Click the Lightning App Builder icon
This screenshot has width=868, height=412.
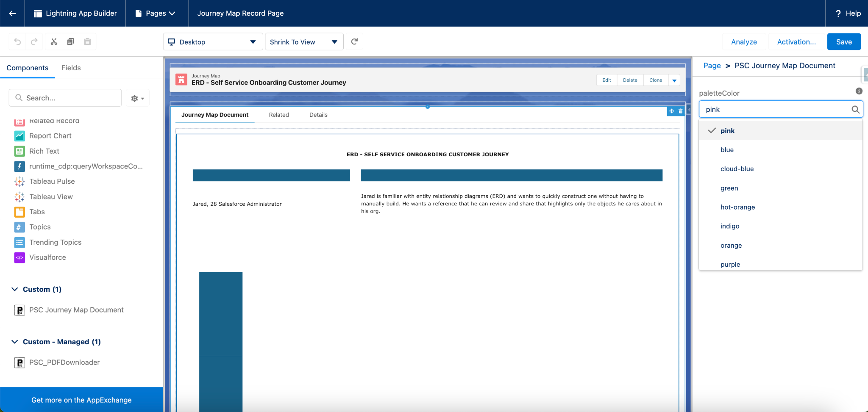(38, 14)
